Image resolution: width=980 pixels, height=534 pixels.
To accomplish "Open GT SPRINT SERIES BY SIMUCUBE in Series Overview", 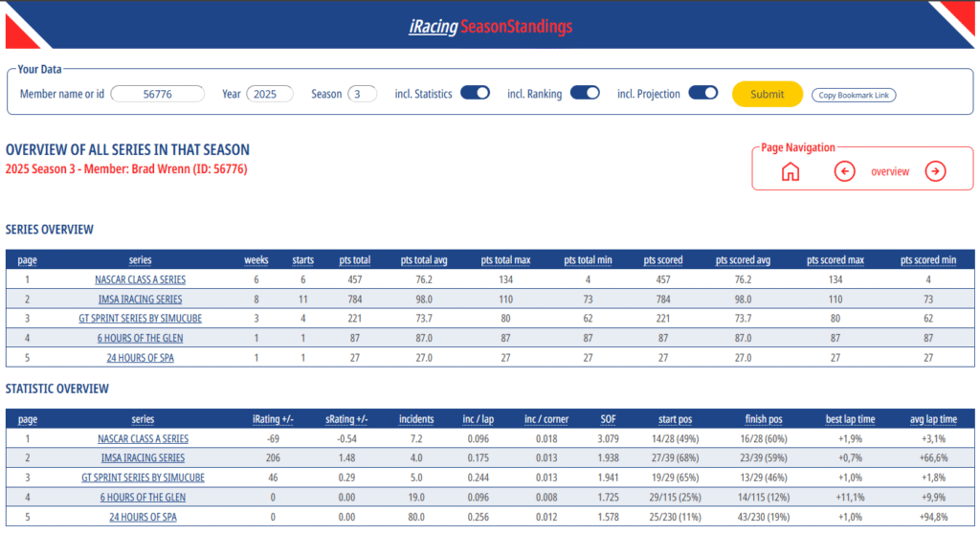I will click(140, 319).
